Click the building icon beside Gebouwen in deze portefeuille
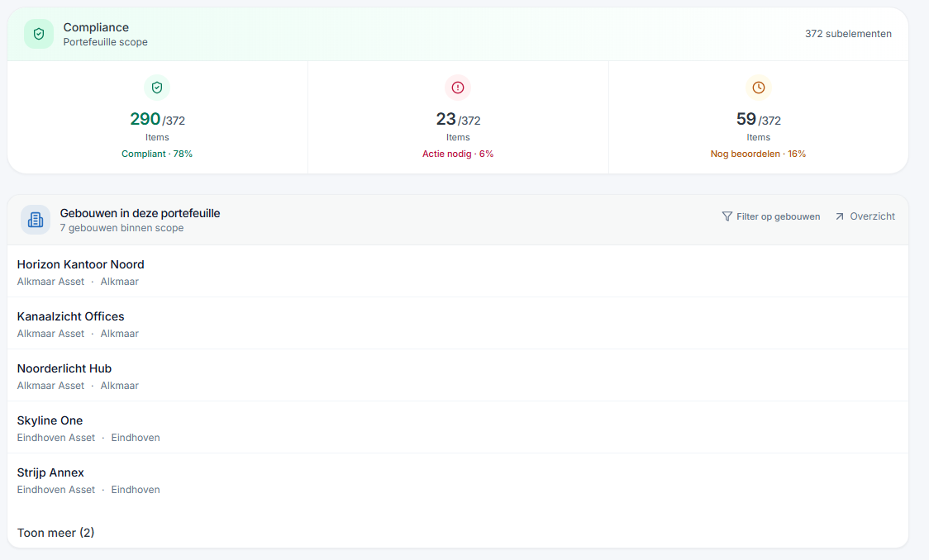This screenshot has width=929, height=560. tap(36, 220)
